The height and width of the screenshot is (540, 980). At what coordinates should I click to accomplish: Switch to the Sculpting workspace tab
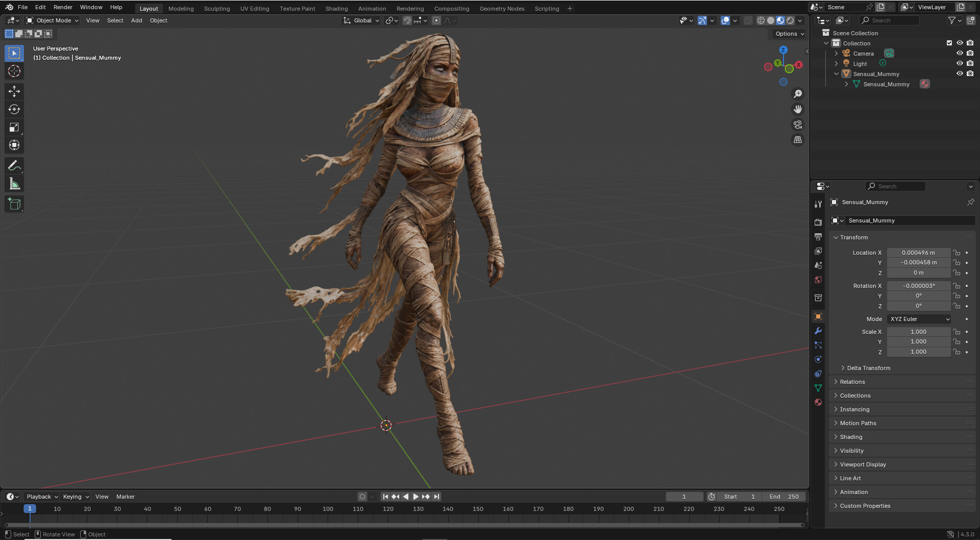[217, 9]
